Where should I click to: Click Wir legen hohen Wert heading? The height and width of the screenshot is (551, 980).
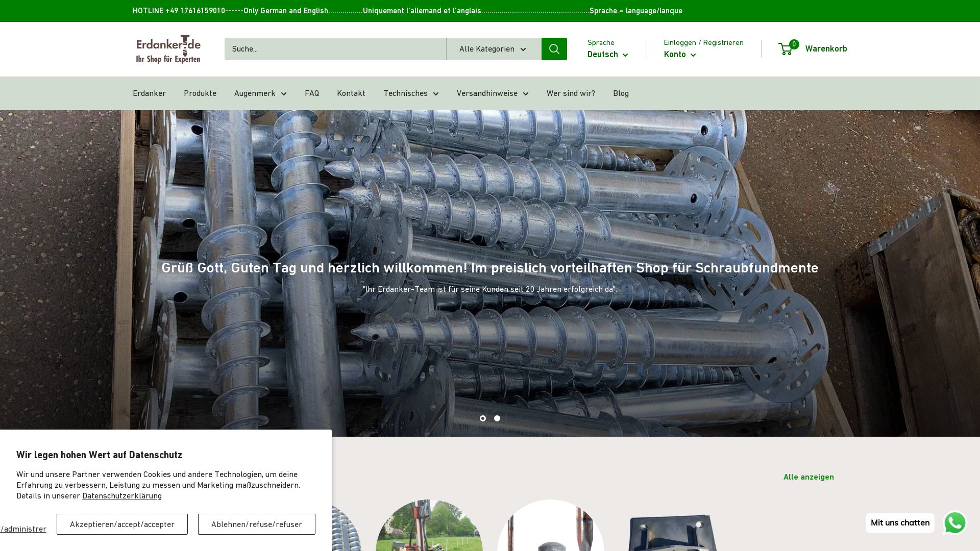point(99,455)
